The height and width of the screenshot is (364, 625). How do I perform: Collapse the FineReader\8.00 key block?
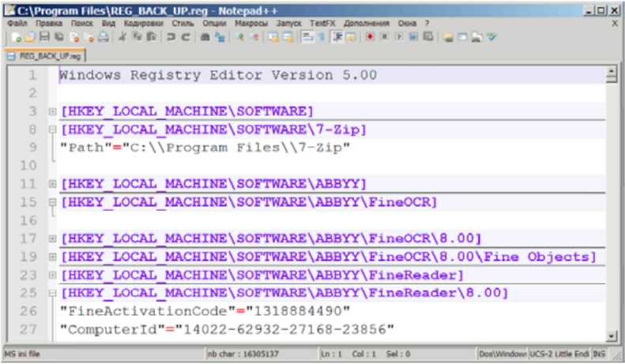pos(52,293)
